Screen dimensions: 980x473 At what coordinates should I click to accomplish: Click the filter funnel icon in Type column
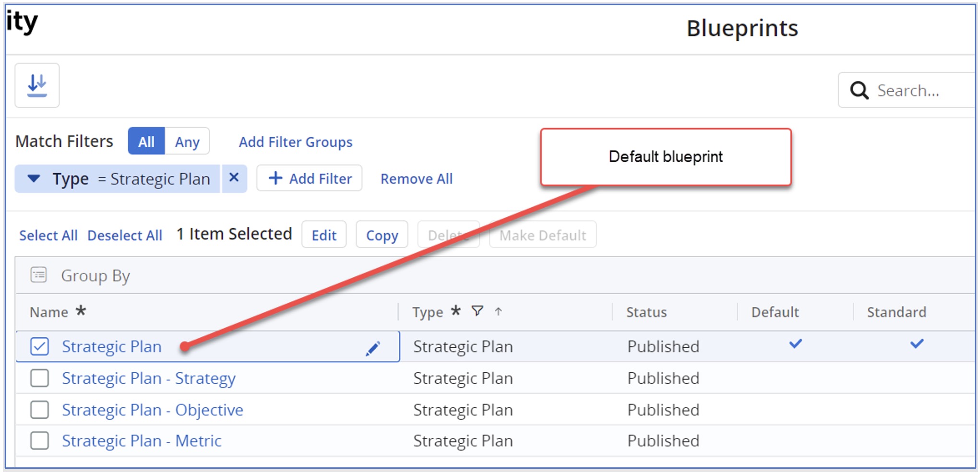click(477, 311)
